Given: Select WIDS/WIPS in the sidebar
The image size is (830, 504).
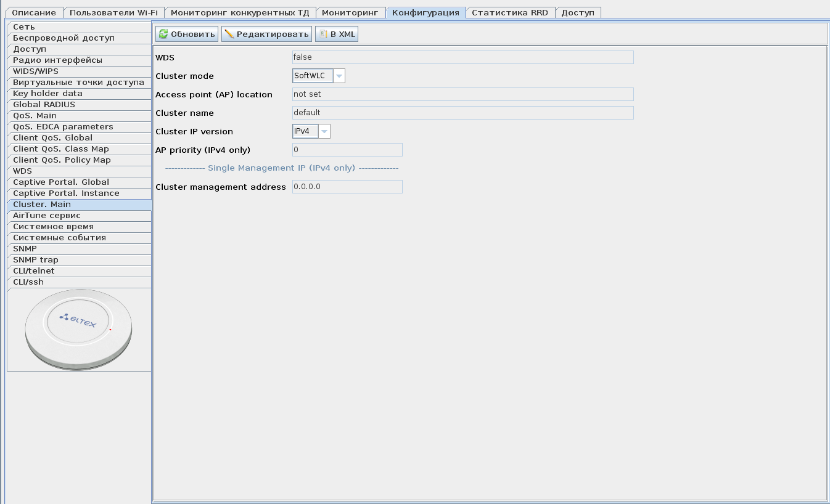Looking at the screenshot, I should point(79,71).
